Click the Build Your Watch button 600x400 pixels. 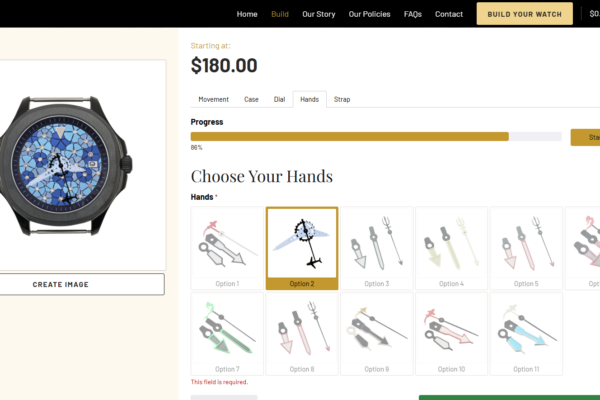click(525, 14)
